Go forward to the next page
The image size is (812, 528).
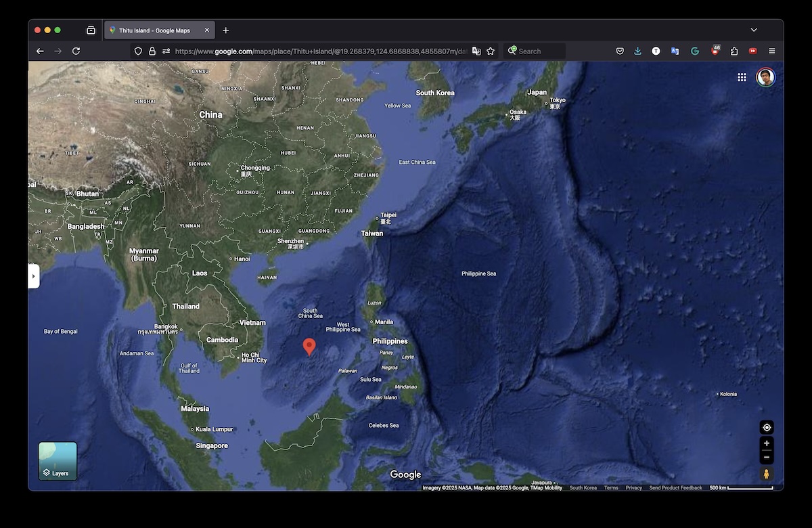click(x=58, y=51)
